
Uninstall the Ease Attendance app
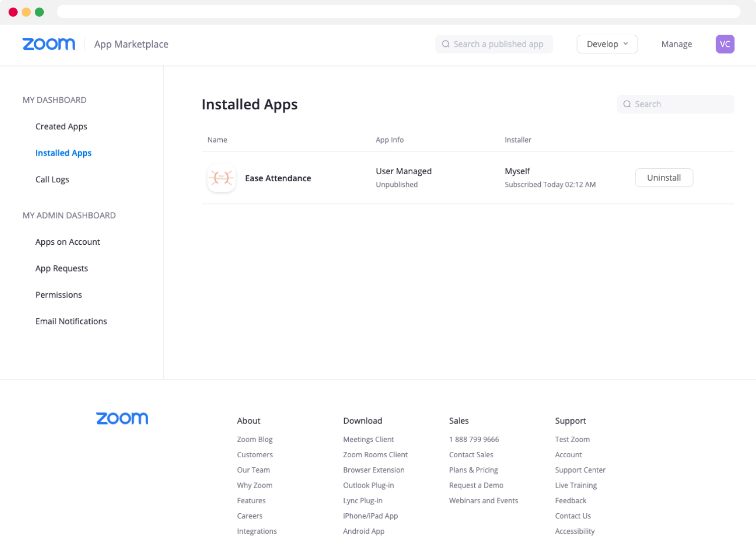click(664, 178)
